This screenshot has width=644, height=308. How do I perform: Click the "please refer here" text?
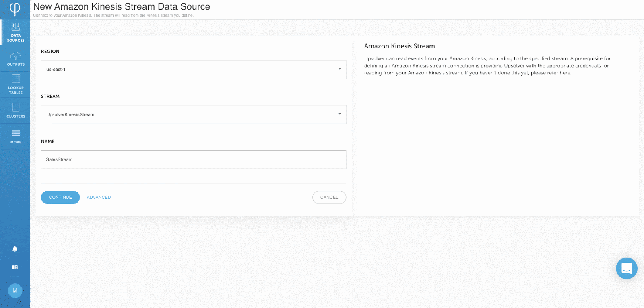point(551,73)
